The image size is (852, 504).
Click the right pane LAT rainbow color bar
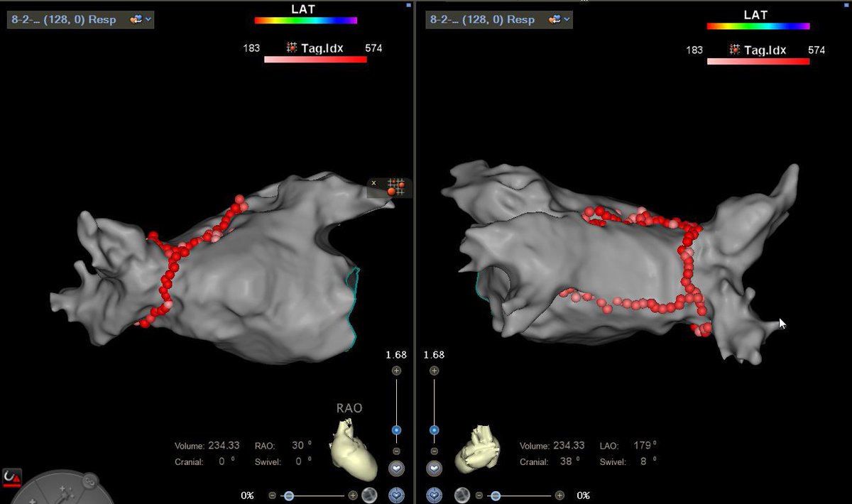tap(758, 26)
